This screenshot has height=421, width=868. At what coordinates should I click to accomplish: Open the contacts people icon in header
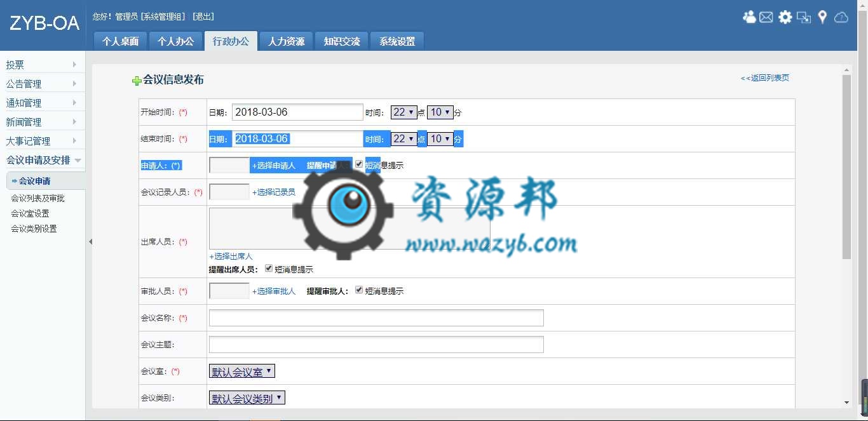749,17
